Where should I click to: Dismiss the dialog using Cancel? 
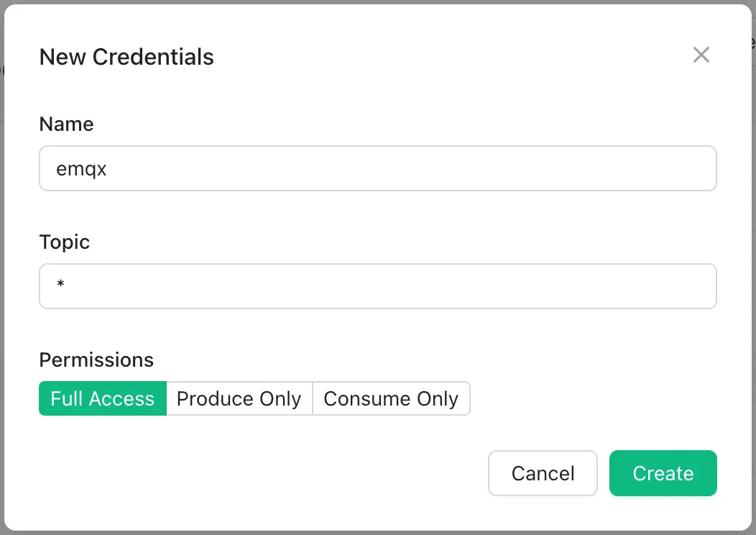(x=543, y=473)
